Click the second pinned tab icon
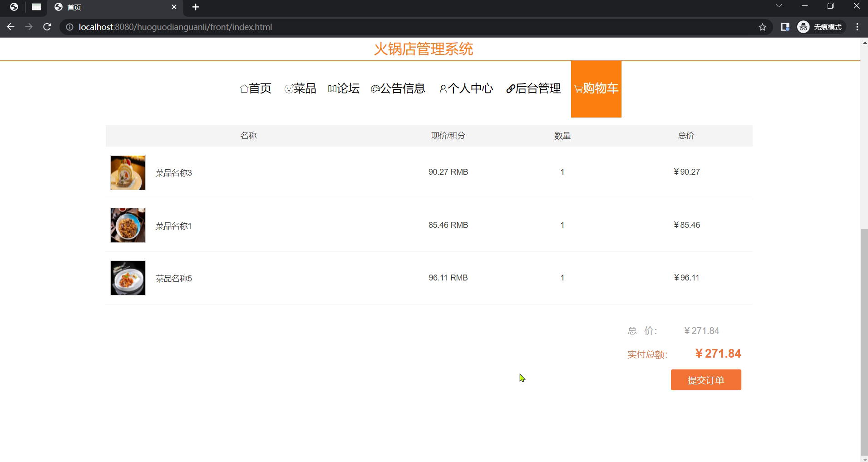The image size is (868, 462). 36,7
